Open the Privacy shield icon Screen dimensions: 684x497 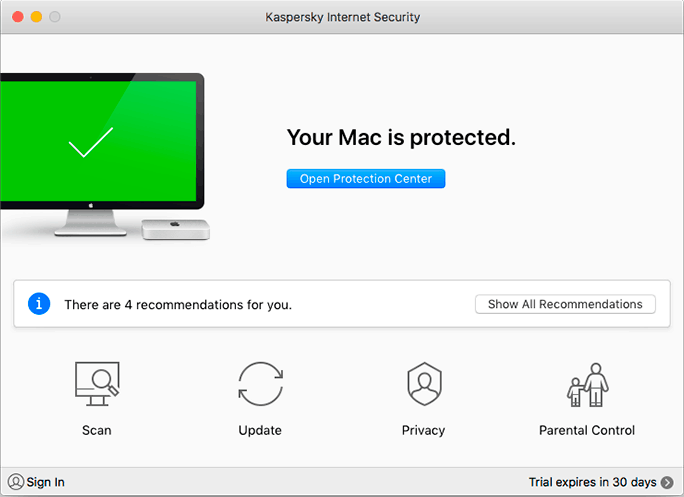424,384
